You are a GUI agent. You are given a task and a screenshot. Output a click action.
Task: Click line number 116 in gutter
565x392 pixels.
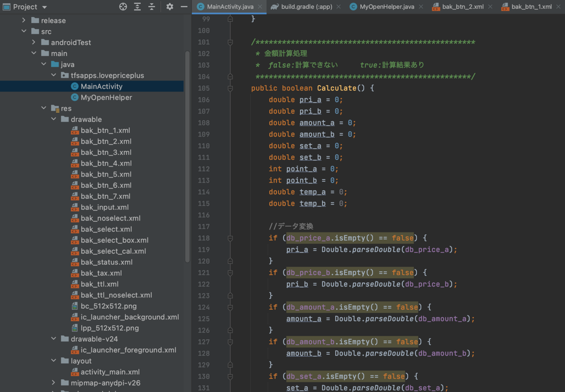coord(203,215)
